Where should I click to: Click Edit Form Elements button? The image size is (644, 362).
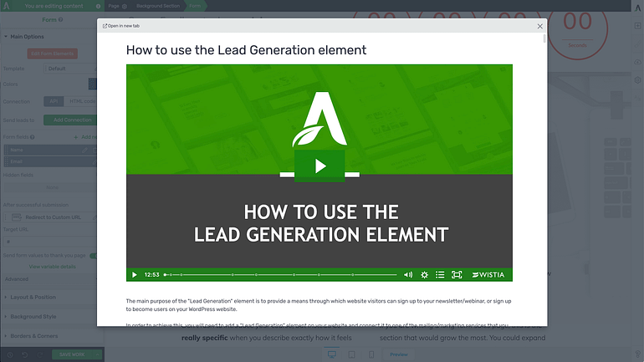point(52,54)
